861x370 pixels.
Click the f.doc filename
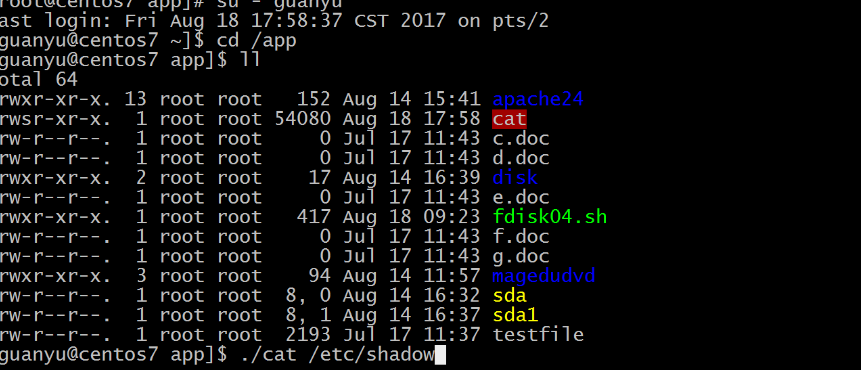(x=521, y=237)
